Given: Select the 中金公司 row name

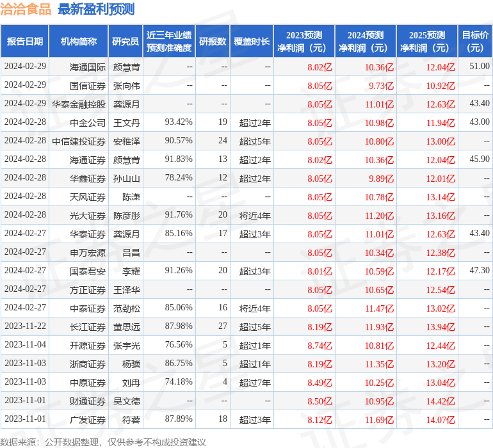Looking at the screenshot, I should pyautogui.click(x=88, y=123).
